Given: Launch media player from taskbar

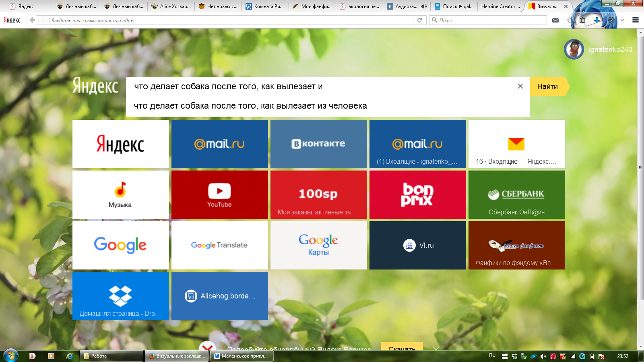Looking at the screenshot, I should 51,356.
